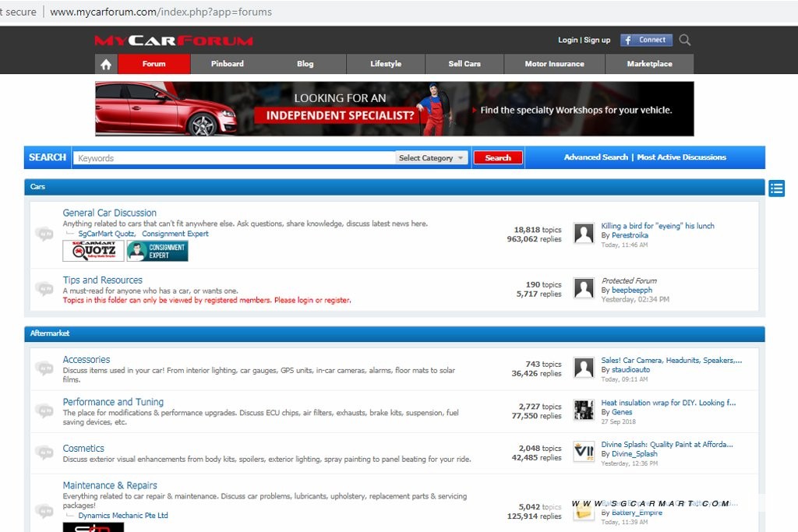Open Battery_Empire's avatar thumbnail
Viewport: 798px width, 532px height.
pyautogui.click(x=584, y=511)
